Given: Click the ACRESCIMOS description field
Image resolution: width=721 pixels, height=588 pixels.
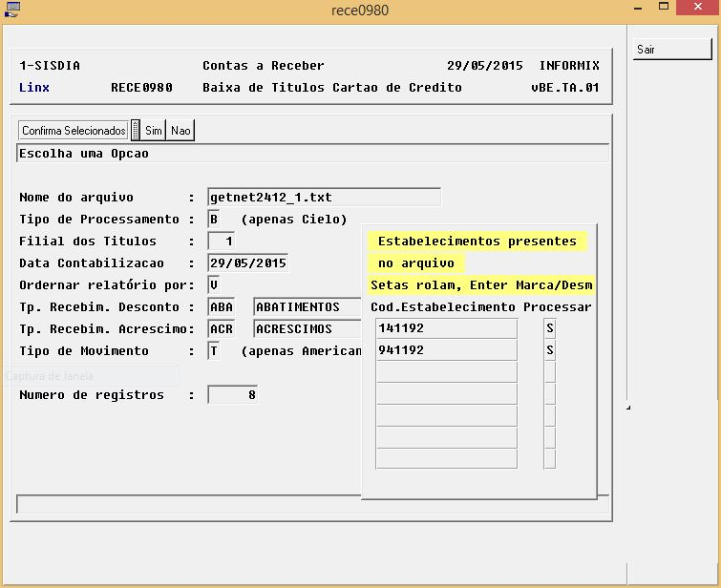Looking at the screenshot, I should [307, 329].
